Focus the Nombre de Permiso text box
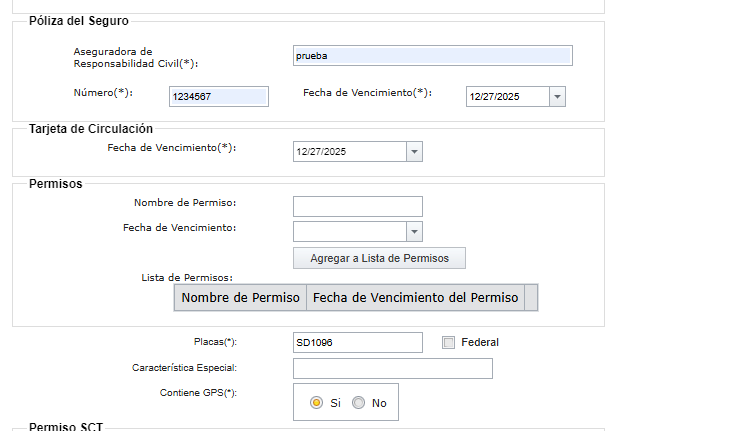739x431 pixels. click(358, 207)
